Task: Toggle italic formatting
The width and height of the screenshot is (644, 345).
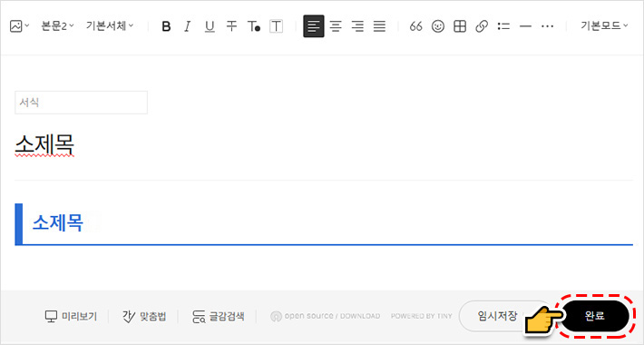Action: click(x=187, y=26)
